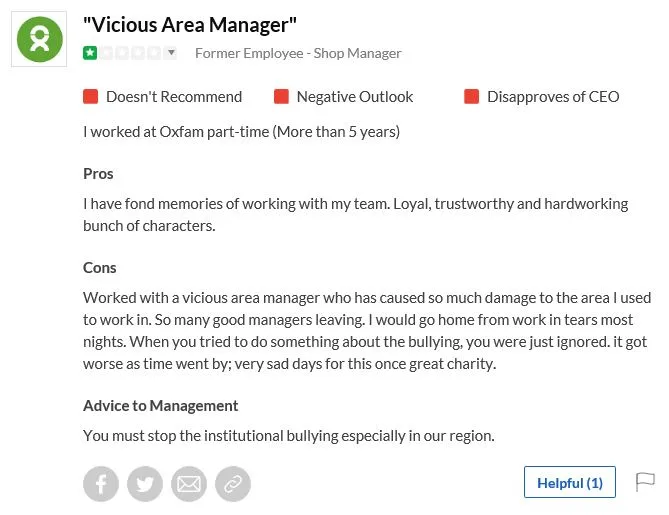Copy review link icon

(233, 484)
